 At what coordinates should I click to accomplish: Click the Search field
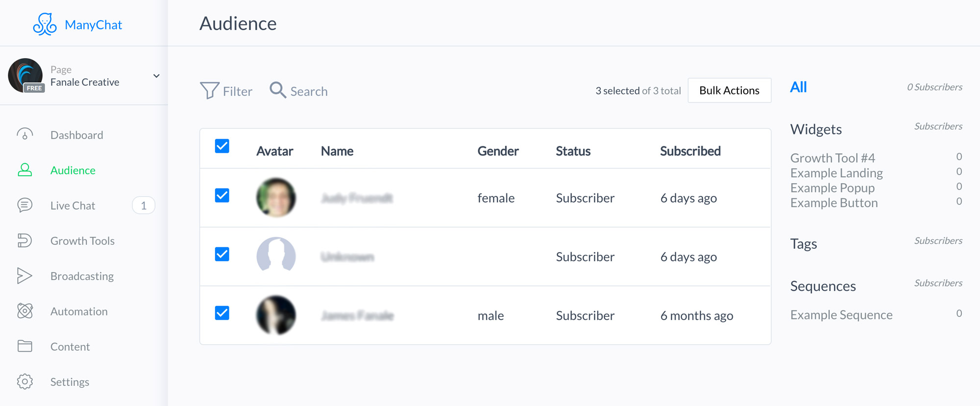(298, 91)
